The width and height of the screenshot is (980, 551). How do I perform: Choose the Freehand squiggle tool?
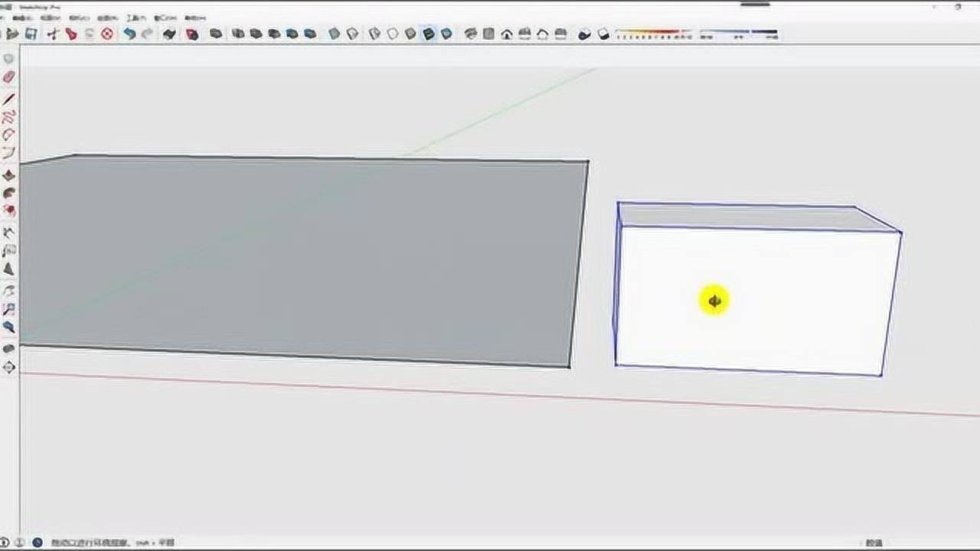point(9,117)
